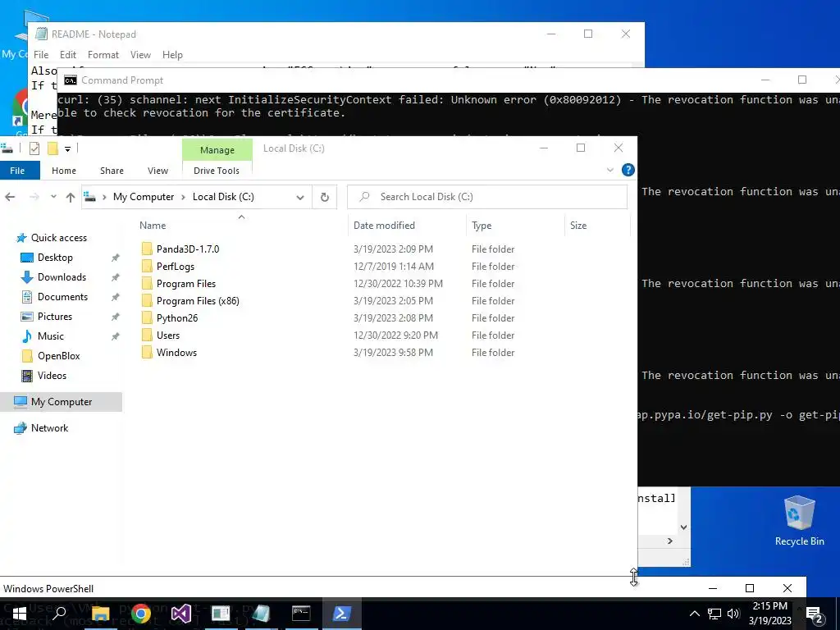Switch to the Share ribbon tab
This screenshot has height=630, width=840.
coord(112,171)
